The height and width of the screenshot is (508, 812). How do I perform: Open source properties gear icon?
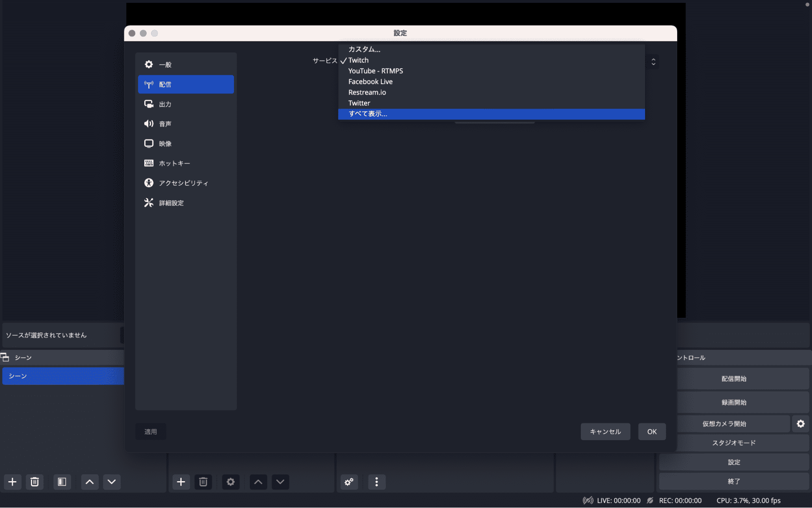[x=231, y=482]
